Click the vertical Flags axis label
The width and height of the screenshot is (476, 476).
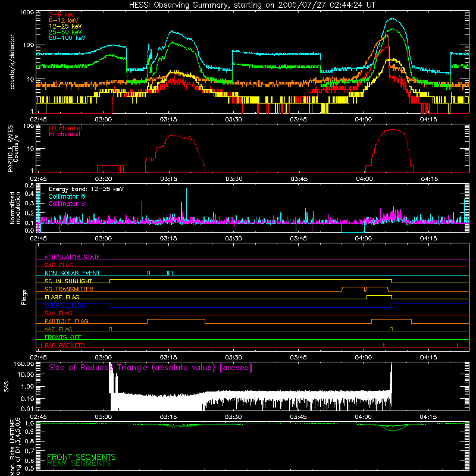click(24, 297)
